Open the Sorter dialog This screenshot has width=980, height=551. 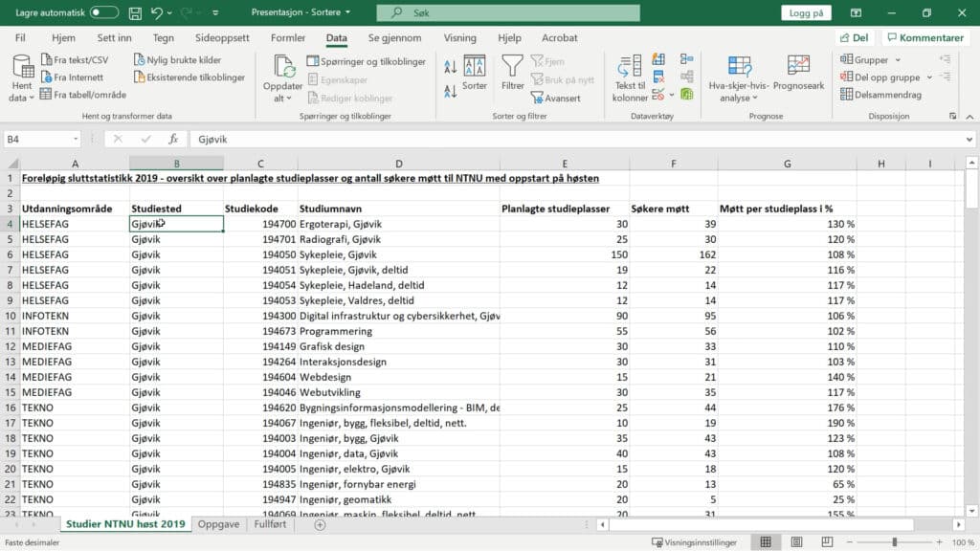pyautogui.click(x=475, y=73)
